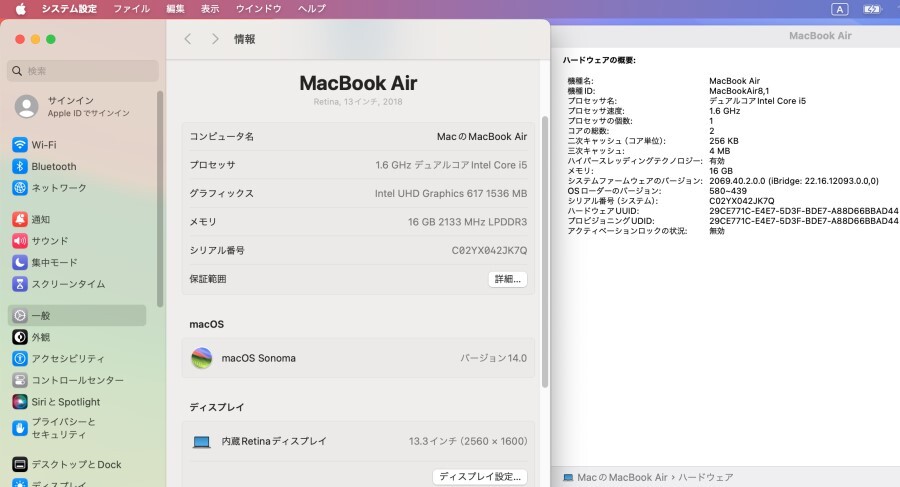
Task: Click 三次キャッシュ value 4 MB
Action: tap(719, 151)
